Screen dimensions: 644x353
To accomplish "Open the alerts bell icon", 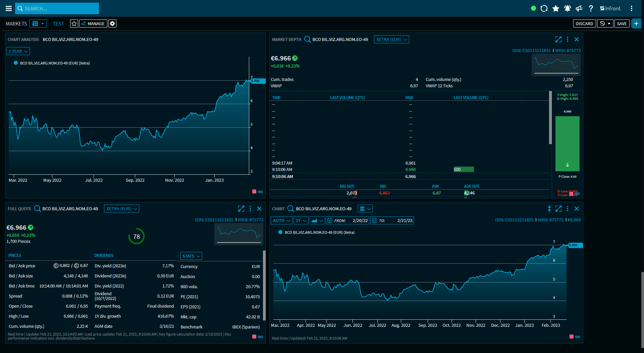I will click(568, 8).
